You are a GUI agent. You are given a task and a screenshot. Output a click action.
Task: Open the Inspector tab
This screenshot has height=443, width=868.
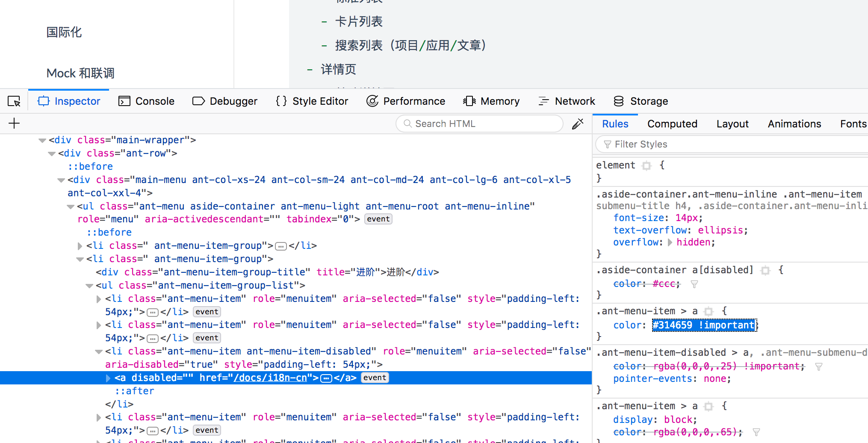(x=69, y=101)
